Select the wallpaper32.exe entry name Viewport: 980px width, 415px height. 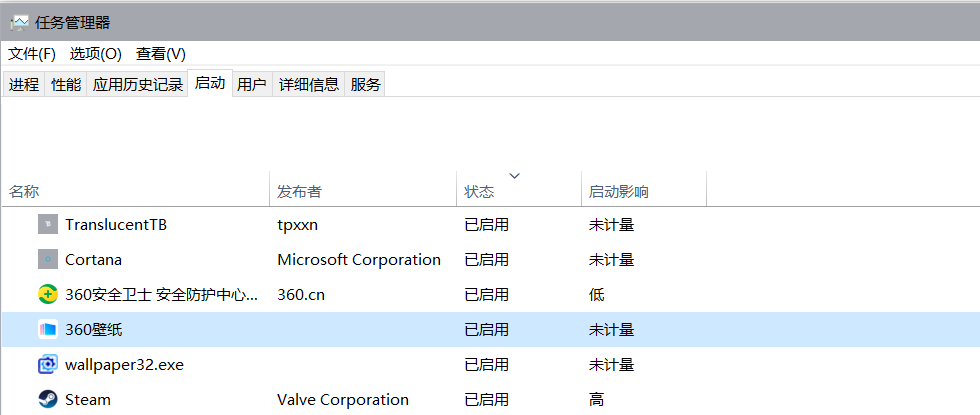(x=124, y=364)
